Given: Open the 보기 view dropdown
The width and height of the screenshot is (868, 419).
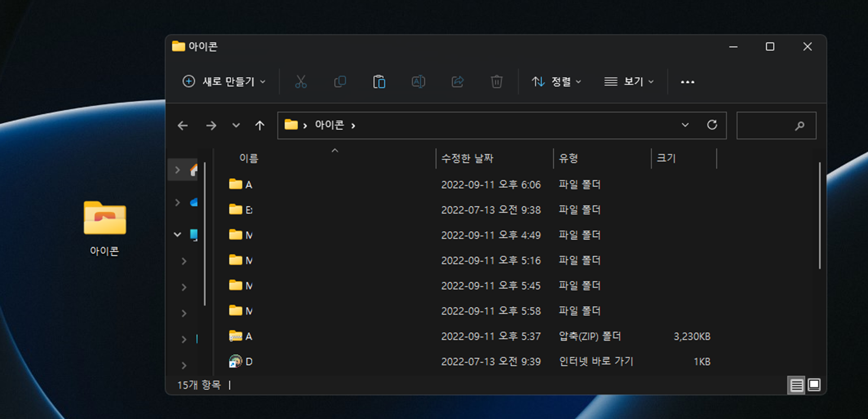Looking at the screenshot, I should click(x=629, y=82).
